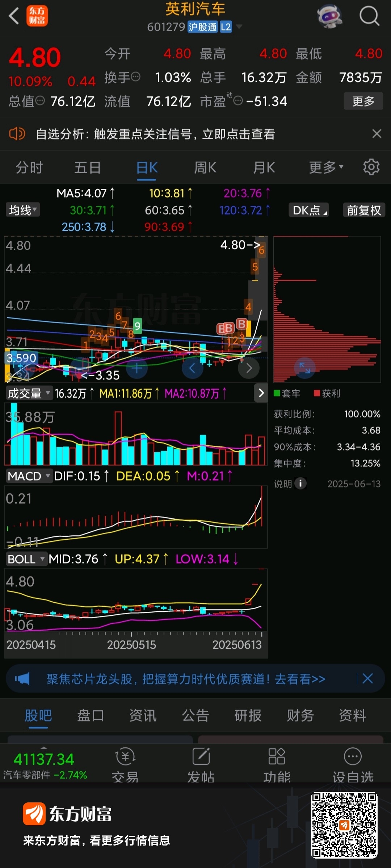Switch to the 分时 chart tab
This screenshot has width=391, height=868.
click(29, 168)
